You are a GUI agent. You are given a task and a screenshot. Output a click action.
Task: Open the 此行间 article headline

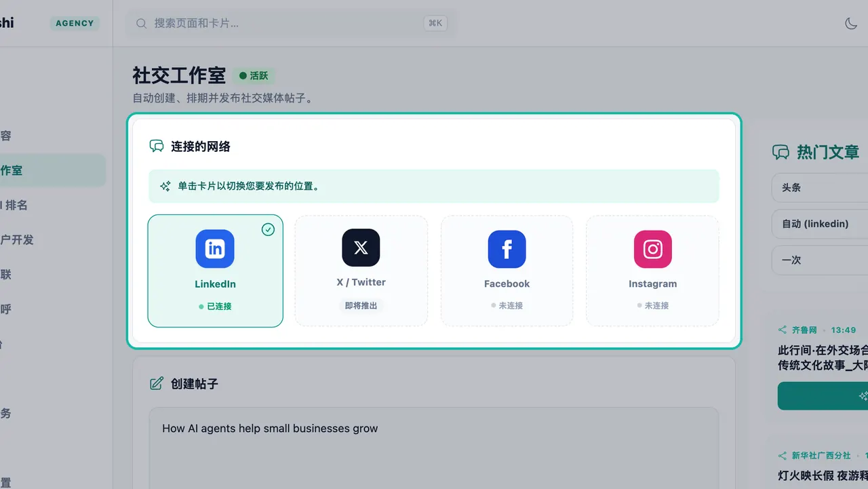823,357
